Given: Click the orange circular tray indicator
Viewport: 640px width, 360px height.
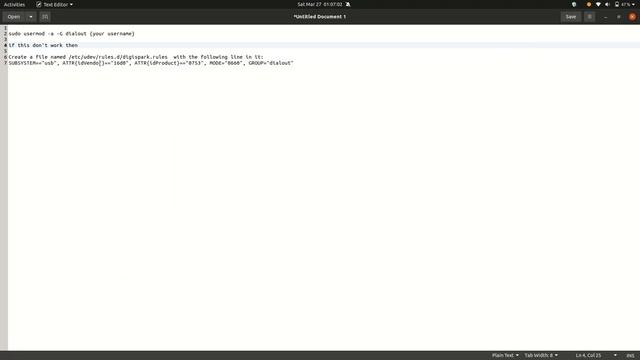Looking at the screenshot, I should (589, 4).
